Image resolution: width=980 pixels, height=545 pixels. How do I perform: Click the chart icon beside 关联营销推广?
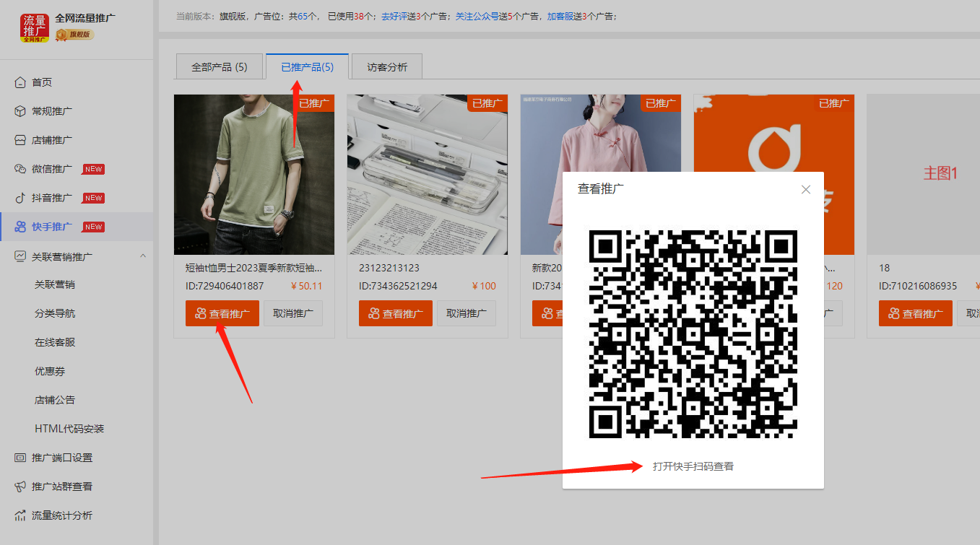point(20,256)
